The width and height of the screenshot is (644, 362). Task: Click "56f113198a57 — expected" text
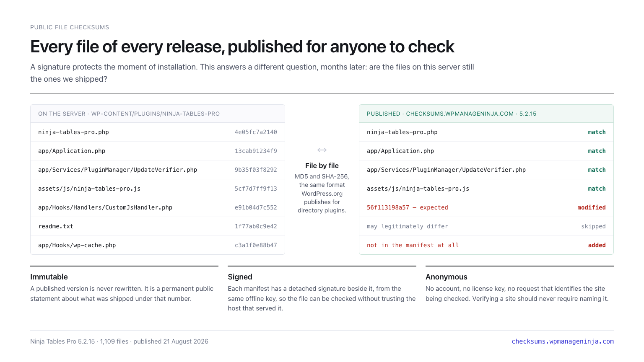pyautogui.click(x=408, y=207)
